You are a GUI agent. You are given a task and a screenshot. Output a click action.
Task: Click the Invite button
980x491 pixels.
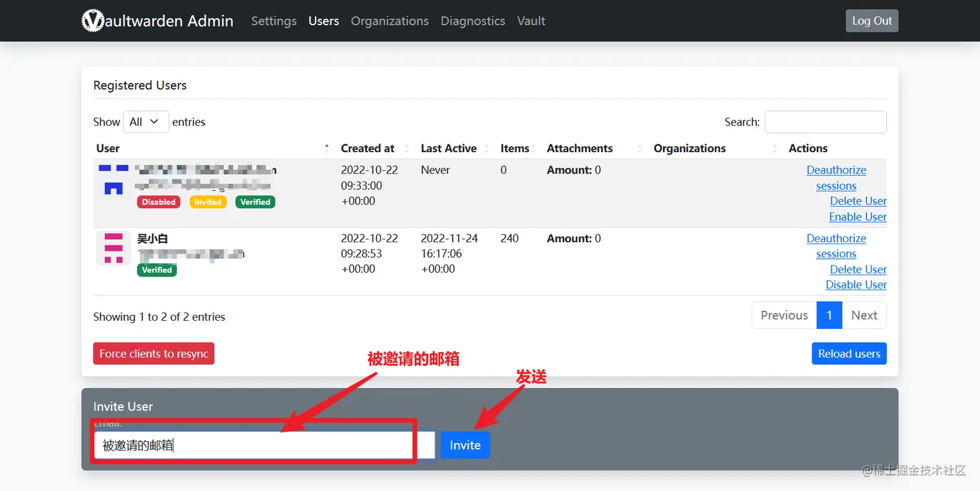(x=465, y=445)
